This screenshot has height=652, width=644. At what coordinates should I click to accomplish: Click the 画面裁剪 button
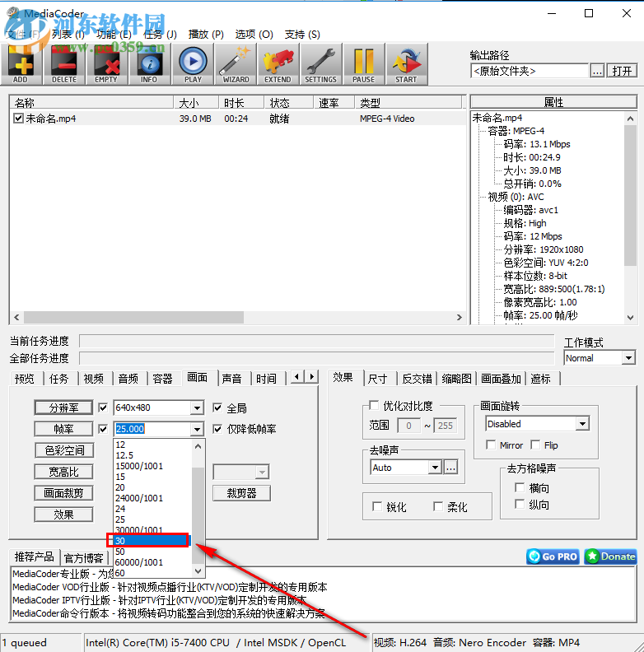tap(64, 493)
